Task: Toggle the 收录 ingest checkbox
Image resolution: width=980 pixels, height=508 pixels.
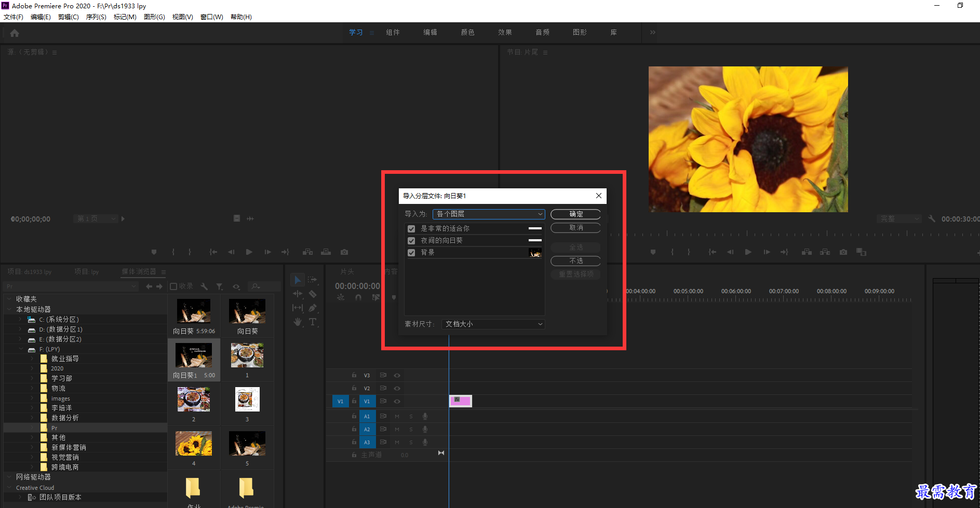Action: [x=174, y=286]
